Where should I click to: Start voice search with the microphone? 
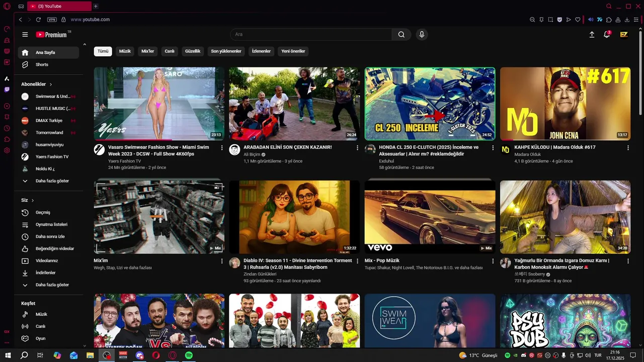click(x=422, y=35)
